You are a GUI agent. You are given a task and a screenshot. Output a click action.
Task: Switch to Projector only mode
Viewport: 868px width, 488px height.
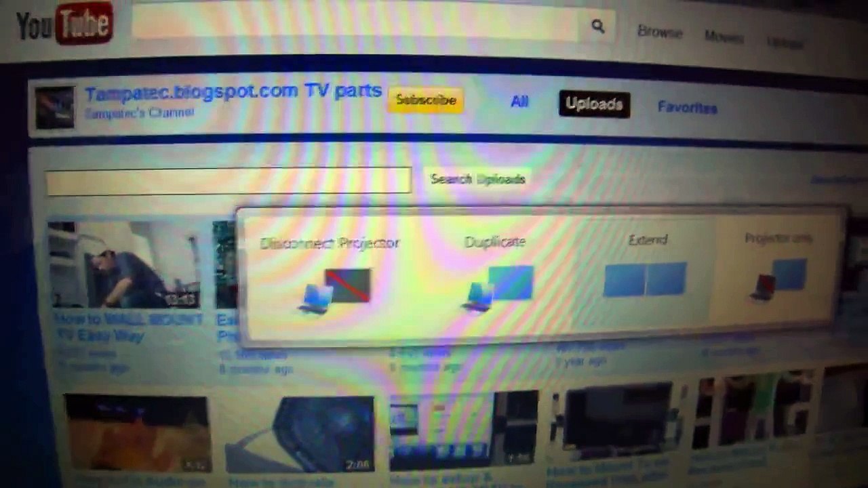[778, 267]
